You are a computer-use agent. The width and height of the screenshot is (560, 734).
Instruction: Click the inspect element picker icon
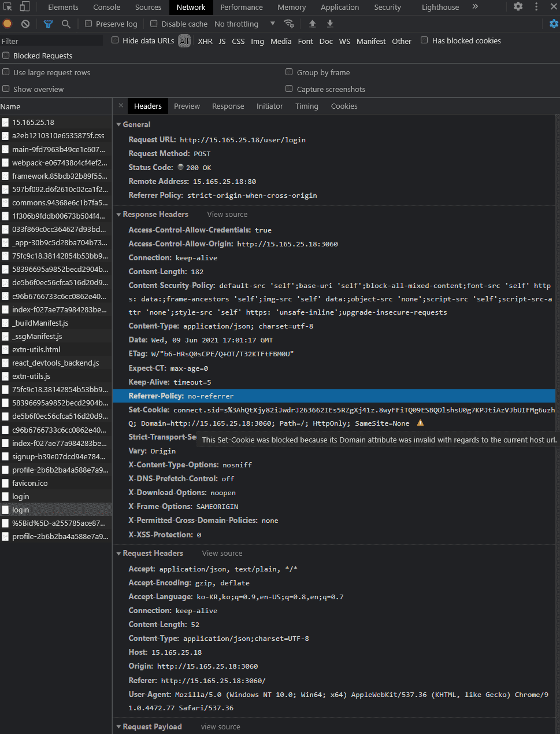pyautogui.click(x=8, y=7)
